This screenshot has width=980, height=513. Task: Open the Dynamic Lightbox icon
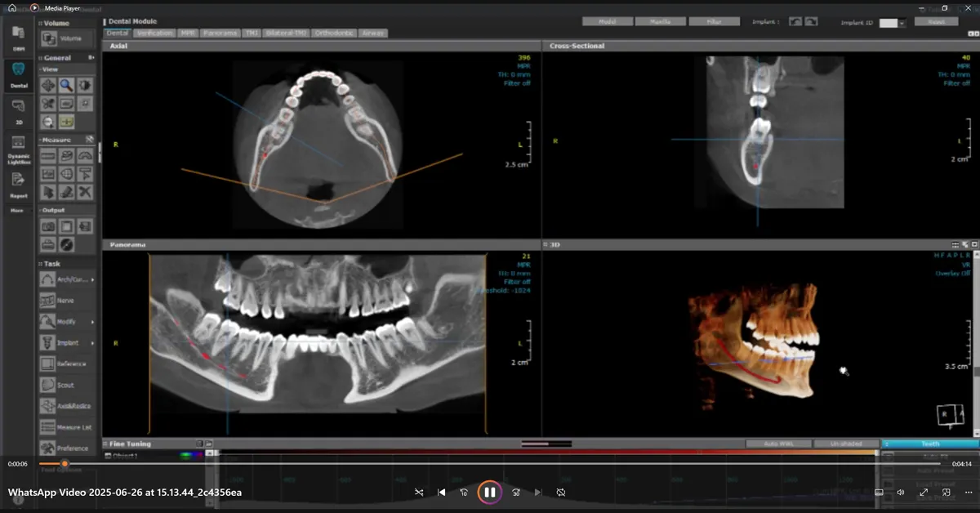tap(18, 143)
